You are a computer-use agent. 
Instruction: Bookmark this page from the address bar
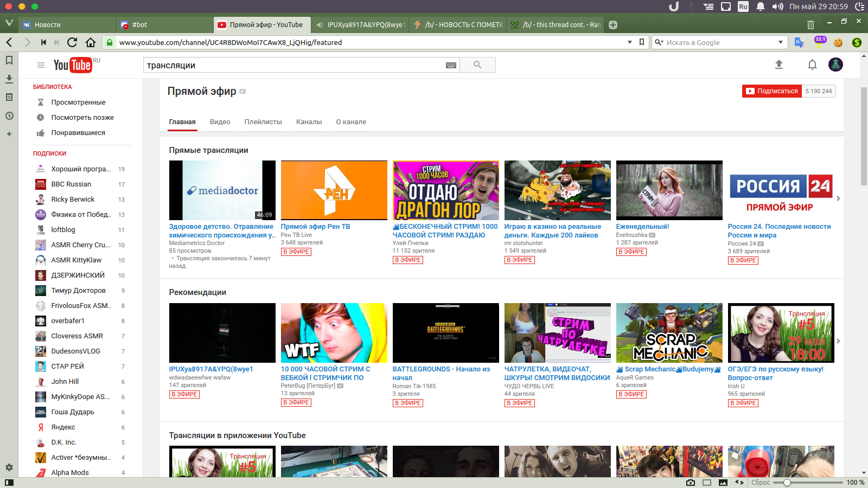(642, 42)
